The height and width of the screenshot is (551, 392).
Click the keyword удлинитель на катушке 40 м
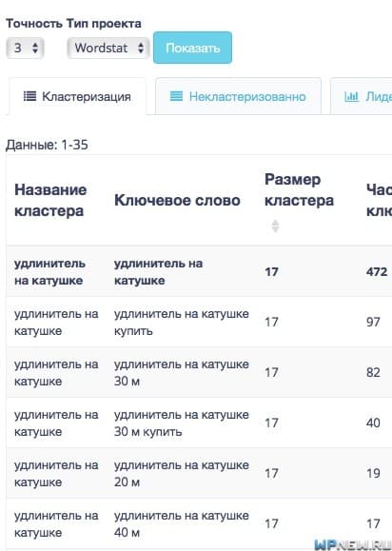pyautogui.click(x=181, y=524)
